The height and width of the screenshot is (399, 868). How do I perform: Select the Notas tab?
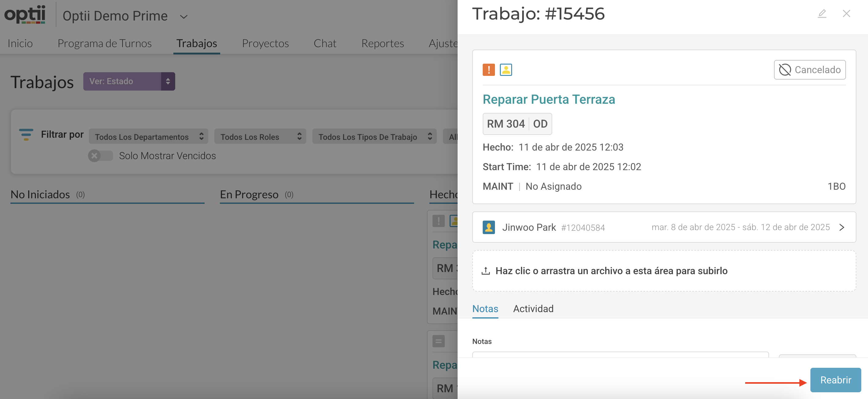click(x=485, y=309)
